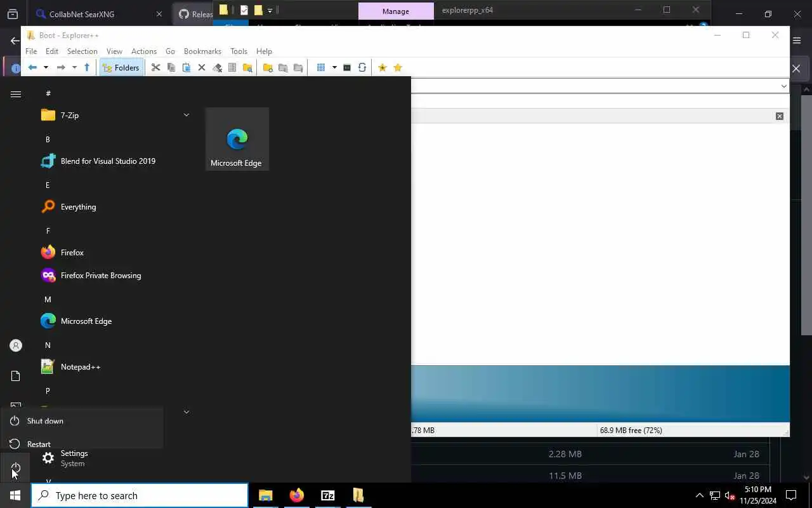Open Forward history dropdown arrow

click(x=74, y=67)
